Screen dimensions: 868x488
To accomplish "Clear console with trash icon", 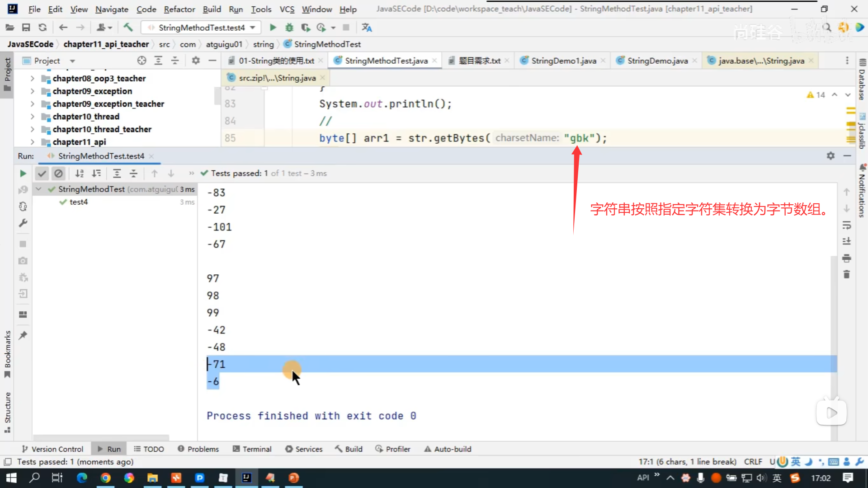I will (x=847, y=275).
